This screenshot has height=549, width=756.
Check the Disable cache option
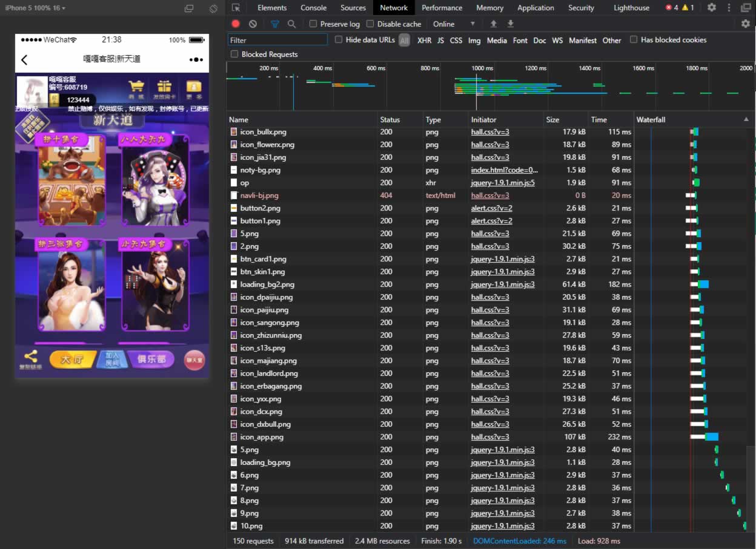(370, 24)
